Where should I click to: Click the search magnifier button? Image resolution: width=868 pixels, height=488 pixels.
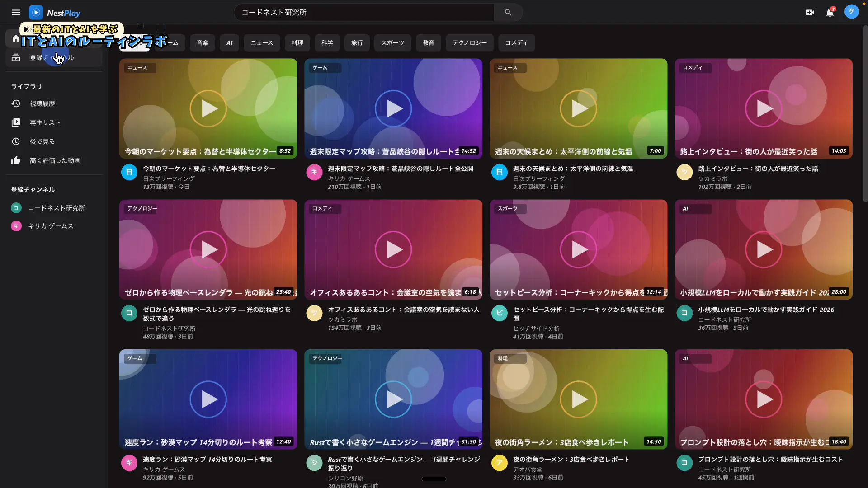(x=508, y=13)
